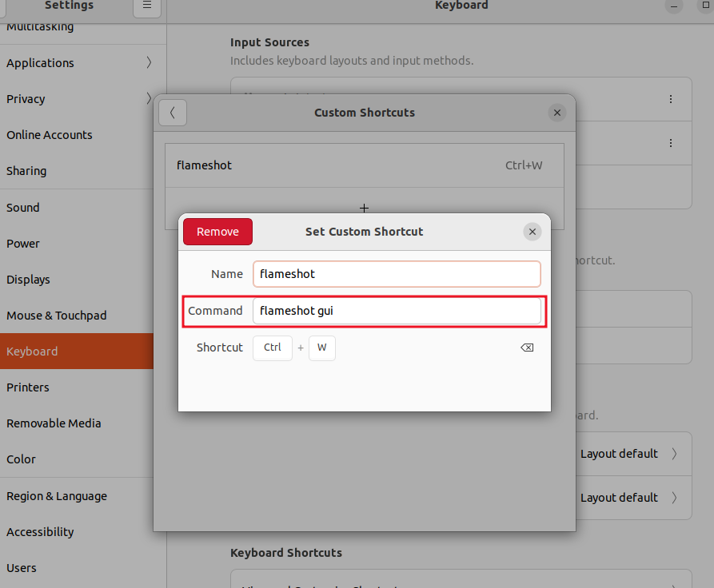This screenshot has width=714, height=588.
Task: Open Sound settings panel
Action: [x=77, y=208]
